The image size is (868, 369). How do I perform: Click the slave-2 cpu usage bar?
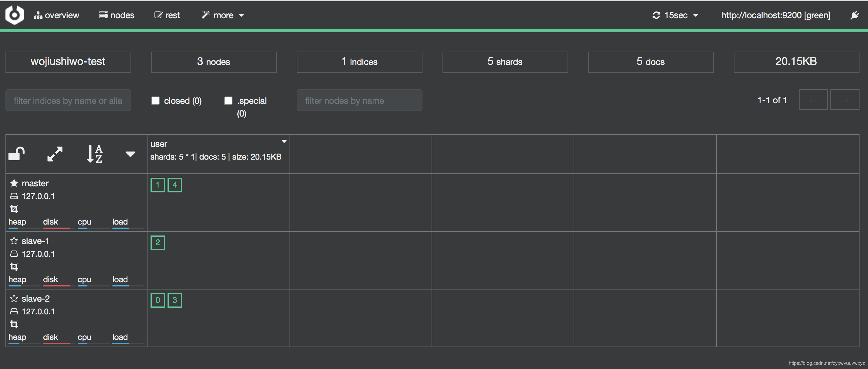(93, 343)
